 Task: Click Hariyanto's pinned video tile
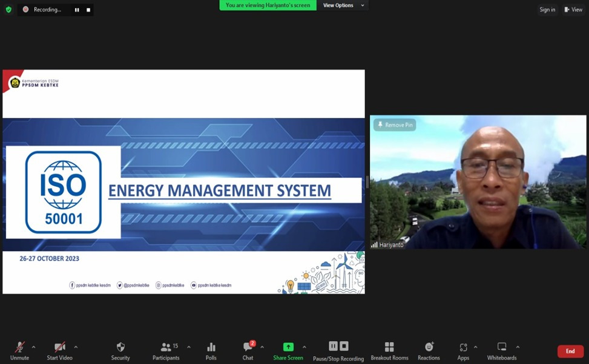pyautogui.click(x=478, y=182)
